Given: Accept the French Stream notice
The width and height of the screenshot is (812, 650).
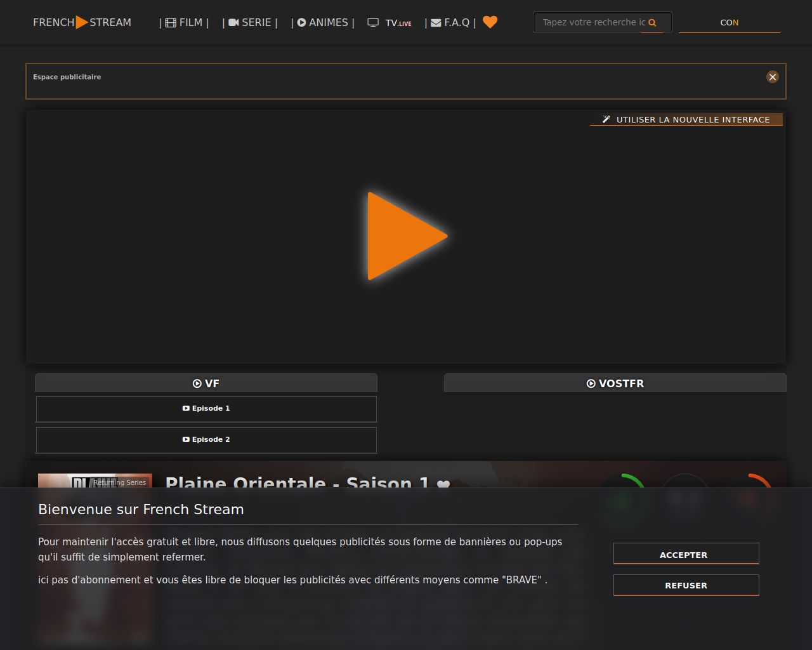Looking at the screenshot, I should (686, 554).
